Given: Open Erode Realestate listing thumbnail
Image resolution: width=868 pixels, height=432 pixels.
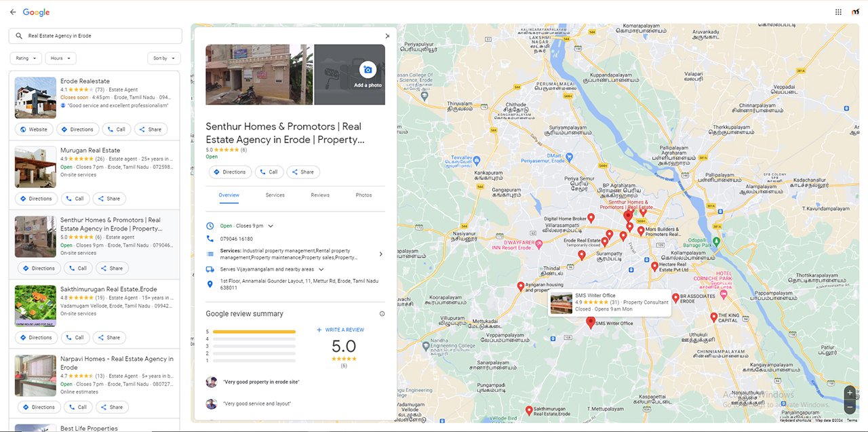Looking at the screenshot, I should [x=35, y=98].
